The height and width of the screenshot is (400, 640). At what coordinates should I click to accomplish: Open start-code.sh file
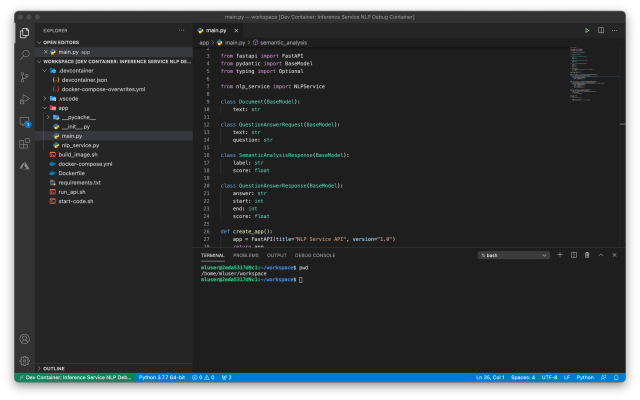point(76,202)
